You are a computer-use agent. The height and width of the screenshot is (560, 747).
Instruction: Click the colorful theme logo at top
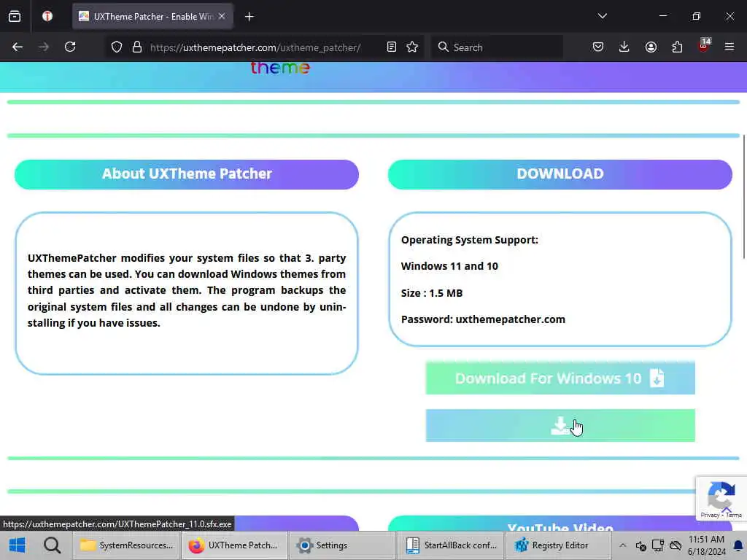coord(280,68)
